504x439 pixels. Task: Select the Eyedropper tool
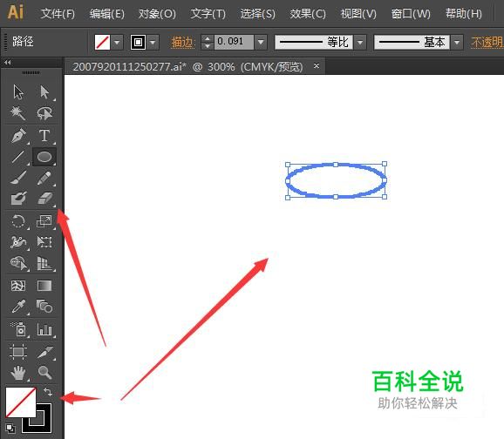(x=18, y=307)
